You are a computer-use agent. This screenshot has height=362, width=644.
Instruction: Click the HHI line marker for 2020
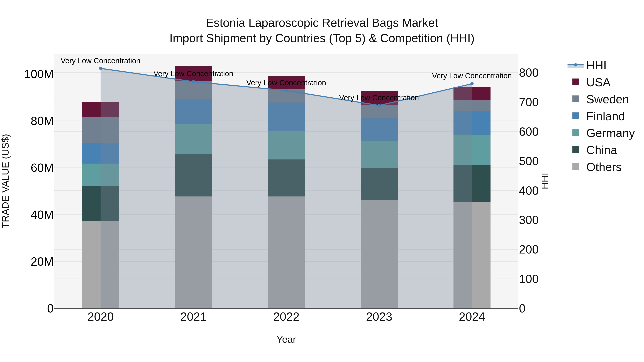tap(101, 68)
